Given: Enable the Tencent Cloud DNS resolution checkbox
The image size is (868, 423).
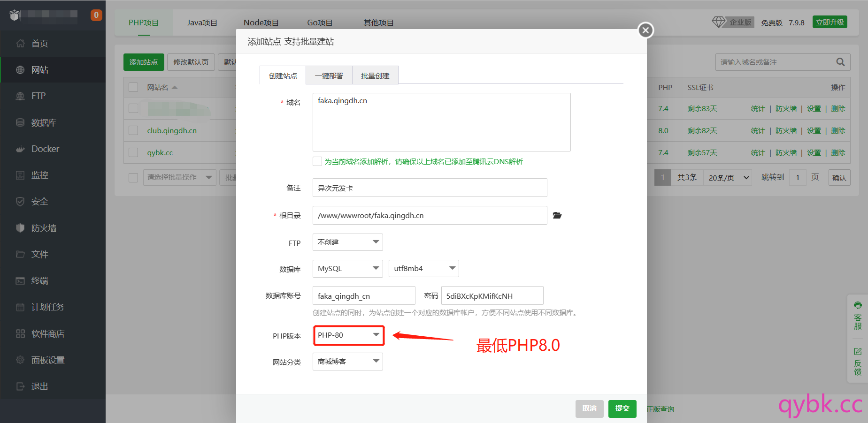Looking at the screenshot, I should pyautogui.click(x=317, y=161).
